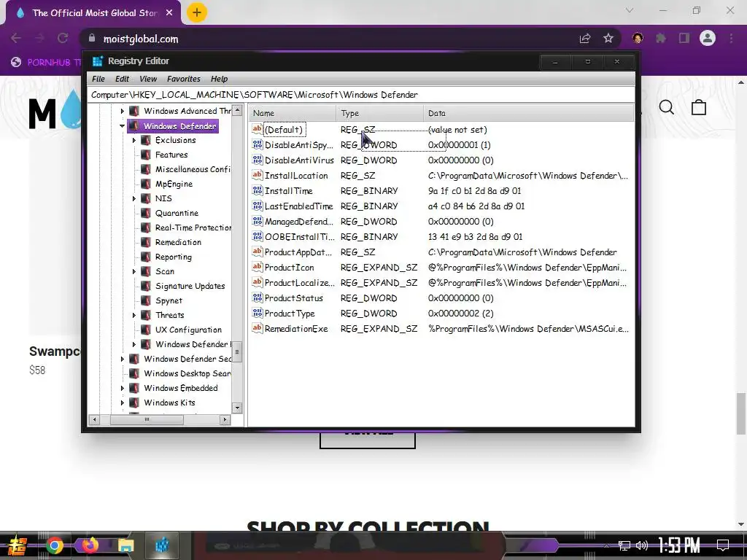Select the Features key icon

(x=146, y=155)
